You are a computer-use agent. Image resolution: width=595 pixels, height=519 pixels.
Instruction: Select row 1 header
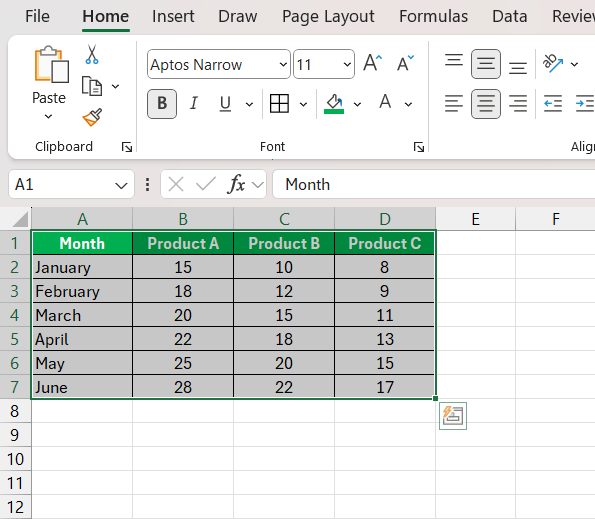point(15,243)
